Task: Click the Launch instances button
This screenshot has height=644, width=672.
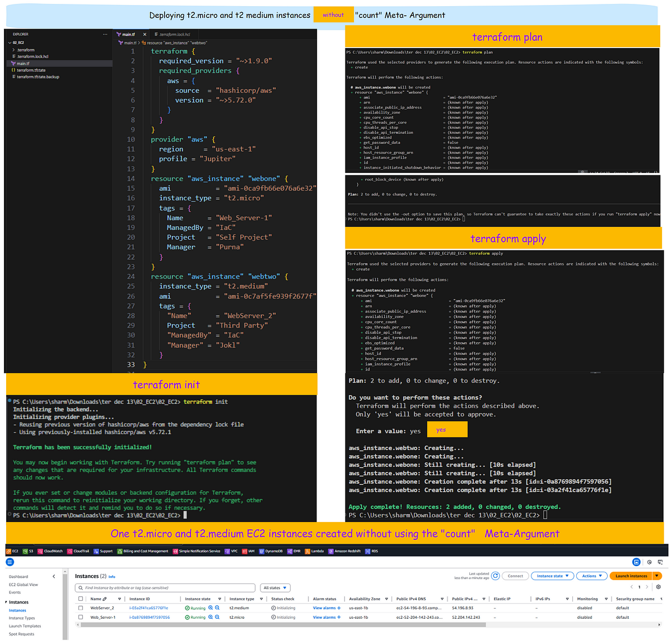Action: pos(632,576)
